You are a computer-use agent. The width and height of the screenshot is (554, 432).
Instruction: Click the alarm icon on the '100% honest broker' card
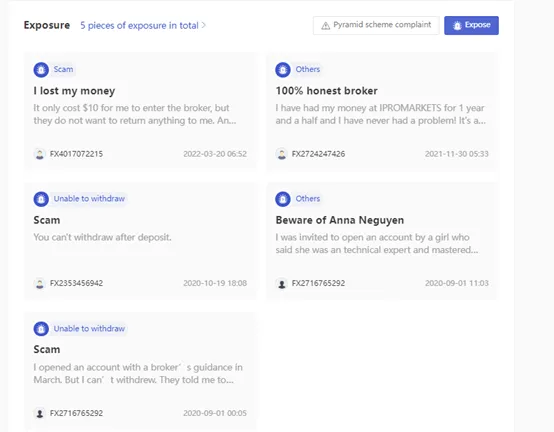point(283,70)
